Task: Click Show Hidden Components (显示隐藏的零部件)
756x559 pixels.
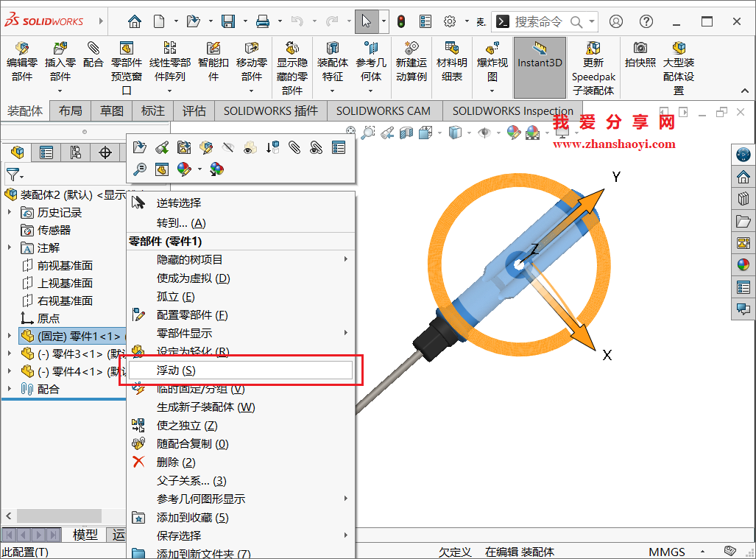Action: coord(292,48)
